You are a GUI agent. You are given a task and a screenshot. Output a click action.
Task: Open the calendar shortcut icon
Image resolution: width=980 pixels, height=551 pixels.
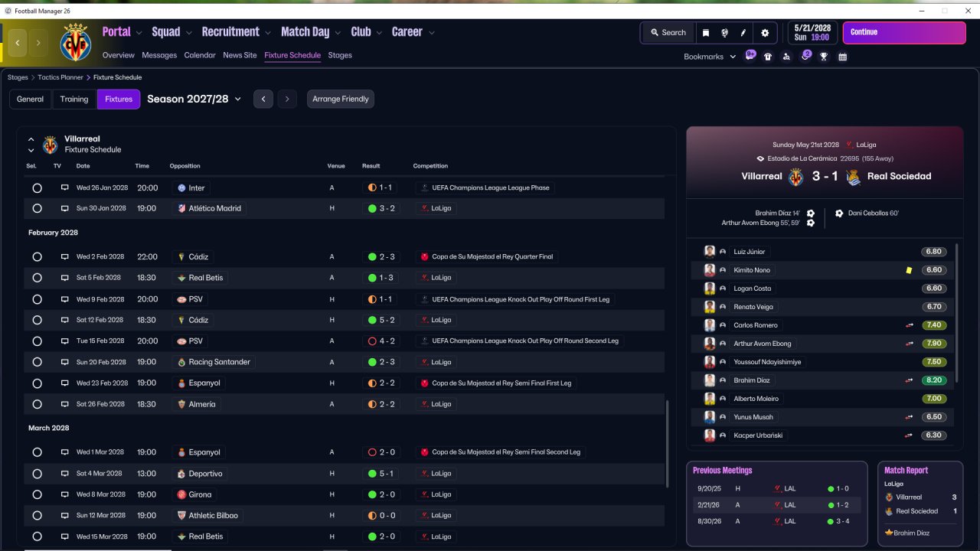pos(842,57)
